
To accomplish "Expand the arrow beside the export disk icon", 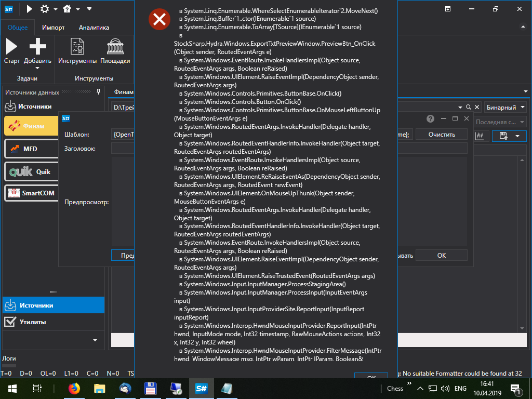I will coord(517,137).
